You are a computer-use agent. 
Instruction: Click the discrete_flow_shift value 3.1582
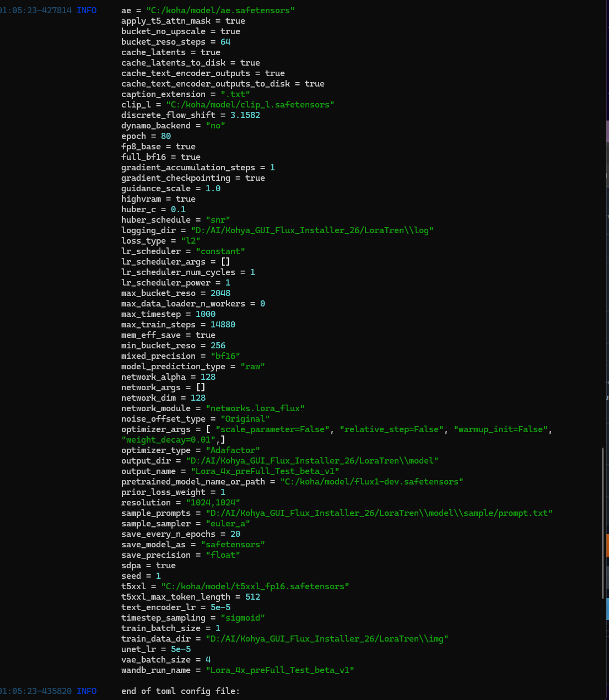245,115
